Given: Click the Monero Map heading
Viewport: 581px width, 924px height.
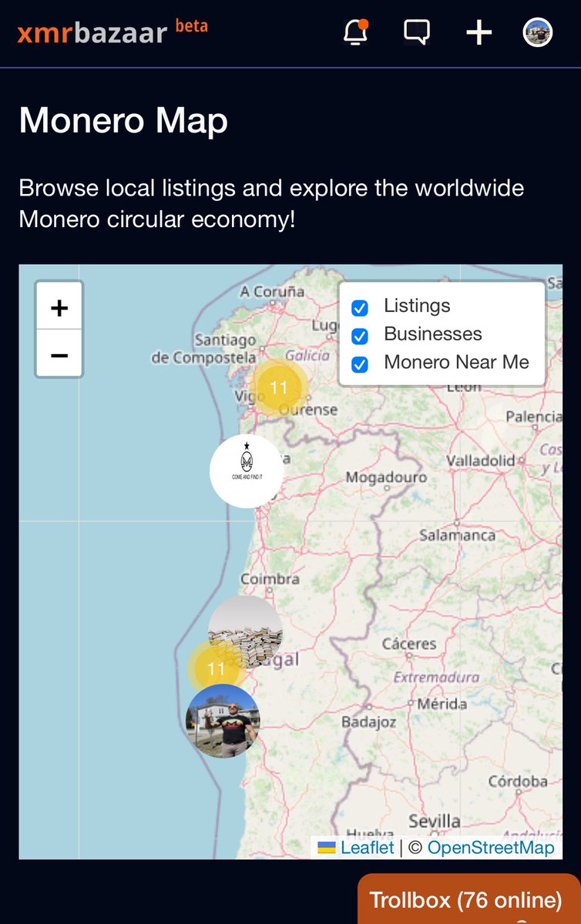Looking at the screenshot, I should [123, 121].
